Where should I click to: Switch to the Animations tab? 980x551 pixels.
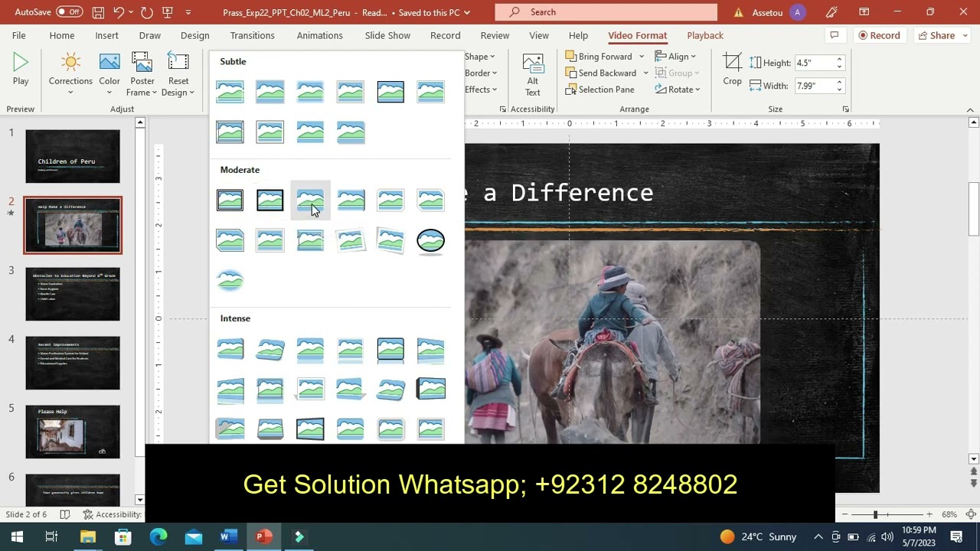(319, 35)
